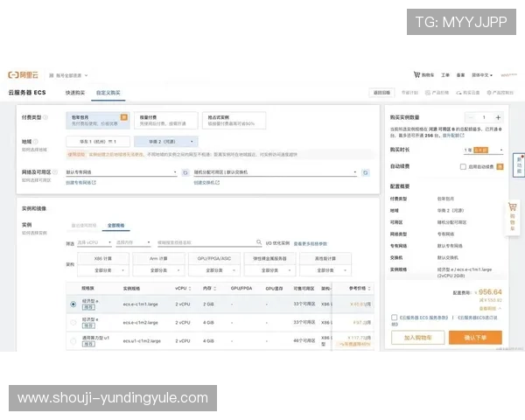Open the 创建专有网络 link
This screenshot has height=420, width=525.
[81, 183]
